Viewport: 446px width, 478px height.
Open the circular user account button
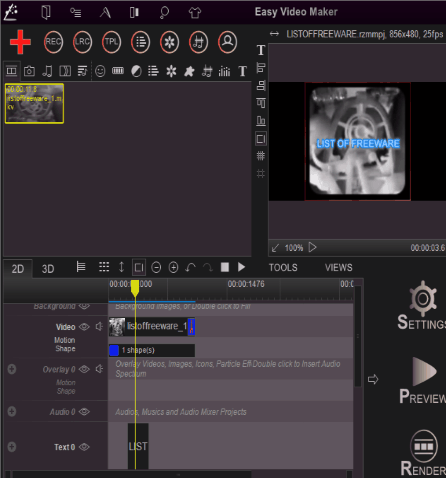(x=228, y=42)
